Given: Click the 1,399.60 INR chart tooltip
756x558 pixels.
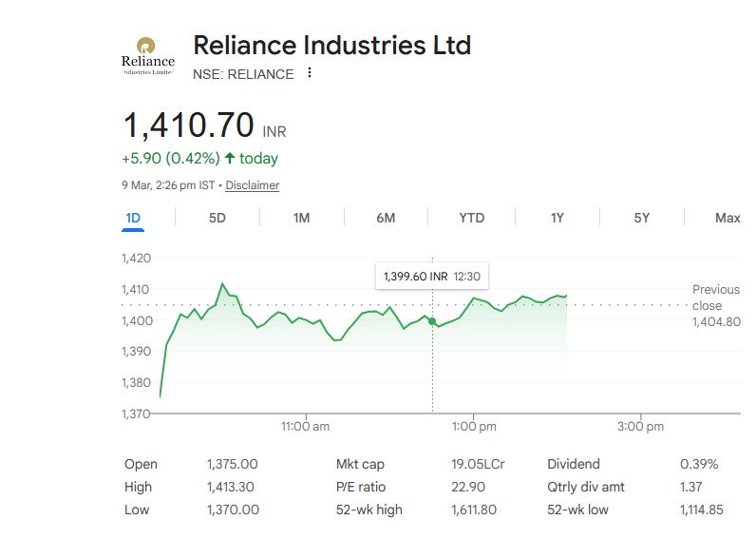Looking at the screenshot, I should 432,277.
